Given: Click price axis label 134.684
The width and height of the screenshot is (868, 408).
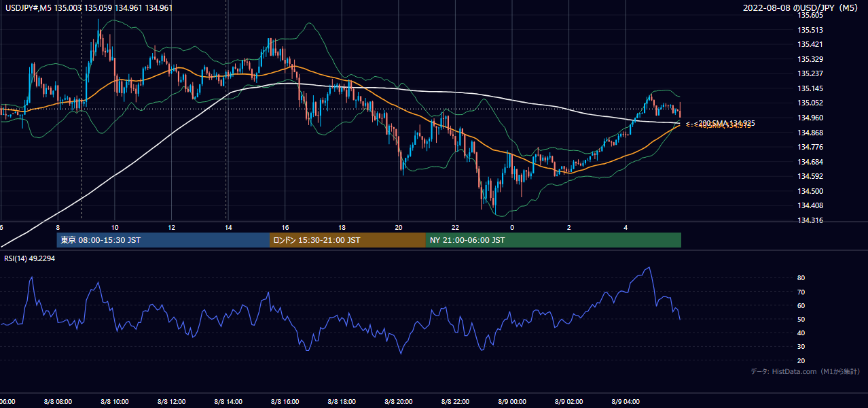Looking at the screenshot, I should pyautogui.click(x=810, y=162).
